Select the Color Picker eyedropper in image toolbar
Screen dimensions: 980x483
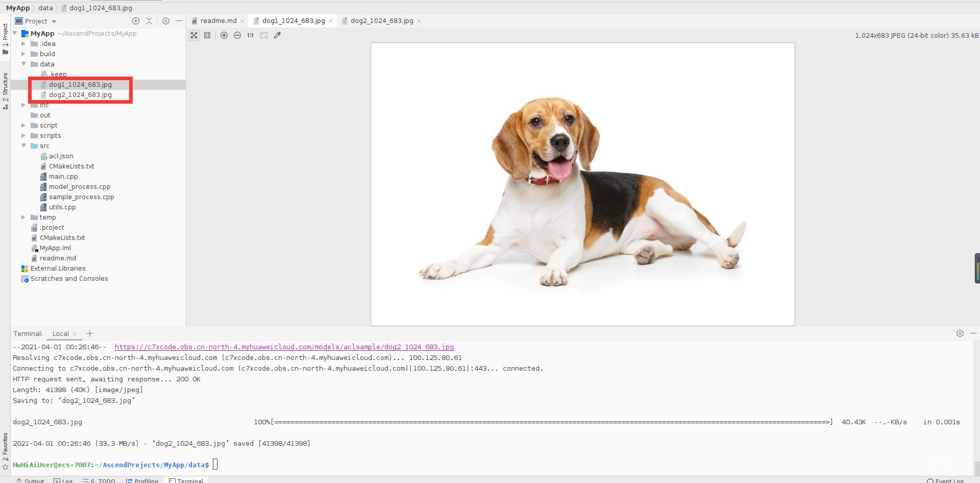[278, 35]
